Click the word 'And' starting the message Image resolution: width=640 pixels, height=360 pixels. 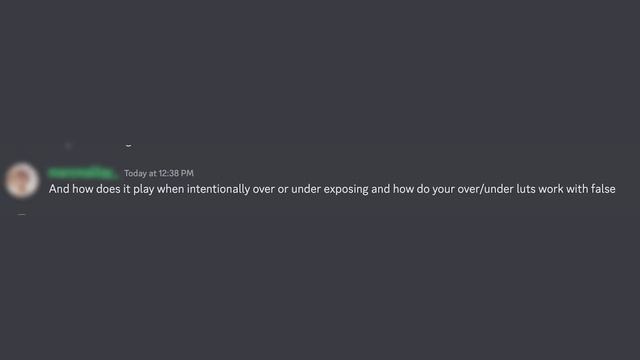(59, 189)
